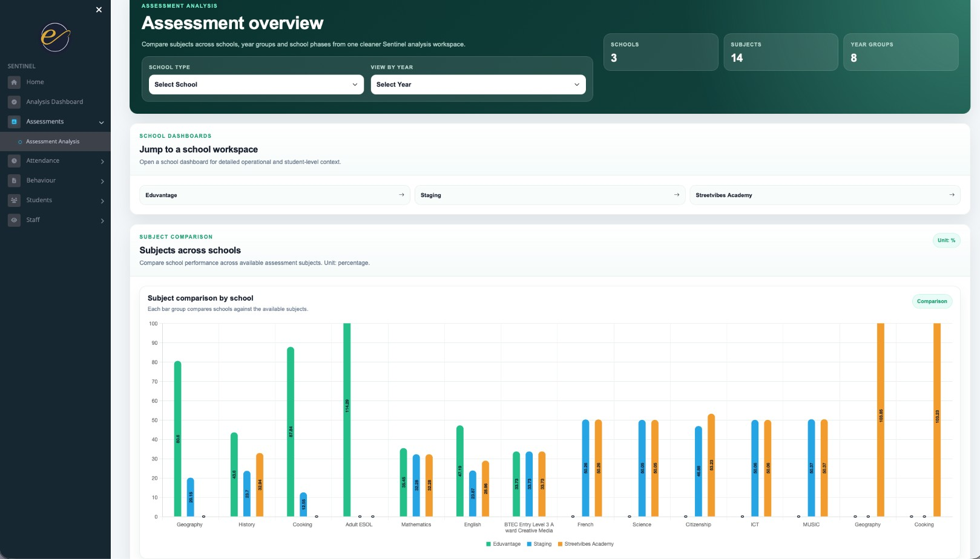The image size is (980, 559).
Task: Open the Staging school workspace
Action: [x=550, y=195]
